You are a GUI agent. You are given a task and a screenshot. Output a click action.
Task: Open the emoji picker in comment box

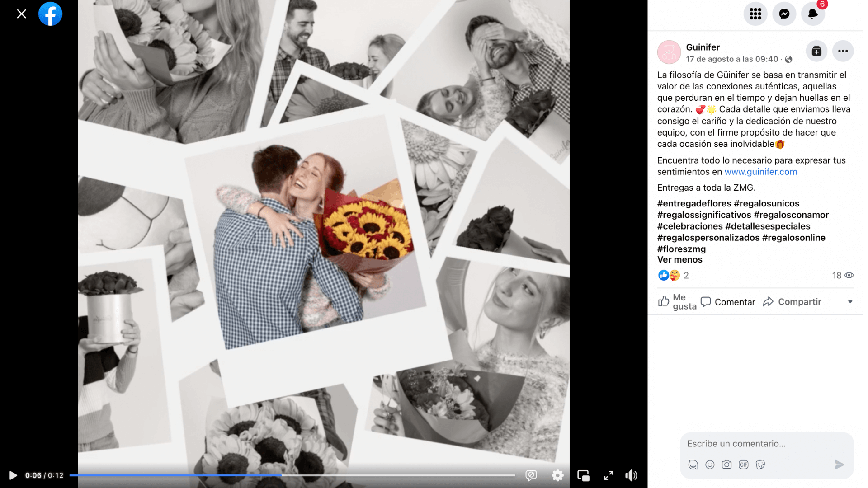point(710,465)
